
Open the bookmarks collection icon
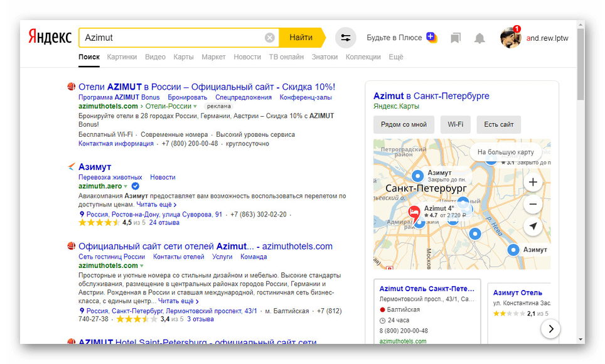click(456, 38)
